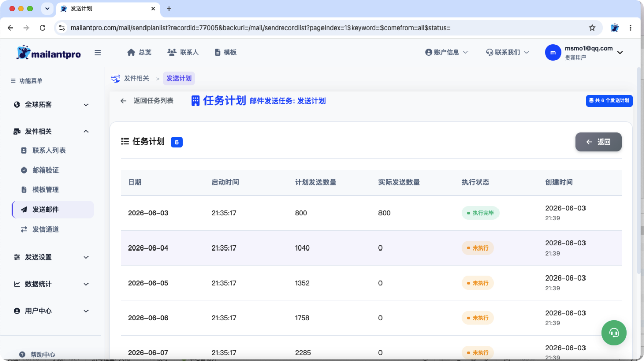Reload the page
Image resolution: width=644 pixels, height=361 pixels.
(42, 28)
